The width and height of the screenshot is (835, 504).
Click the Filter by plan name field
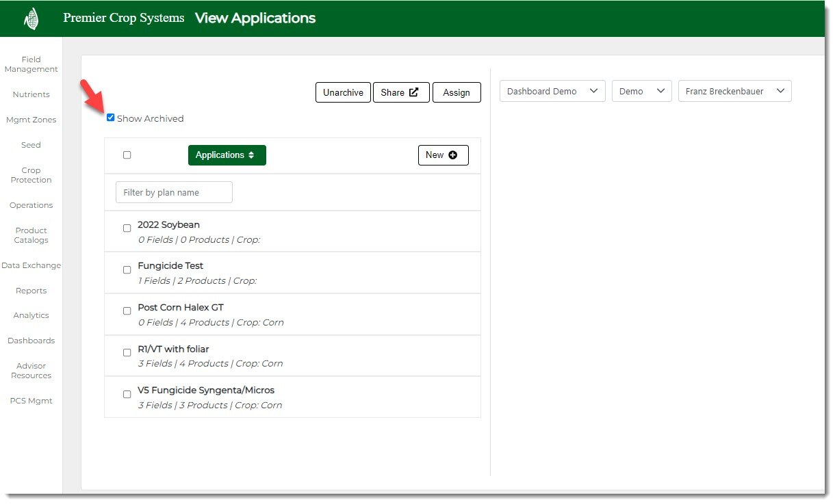click(x=174, y=193)
